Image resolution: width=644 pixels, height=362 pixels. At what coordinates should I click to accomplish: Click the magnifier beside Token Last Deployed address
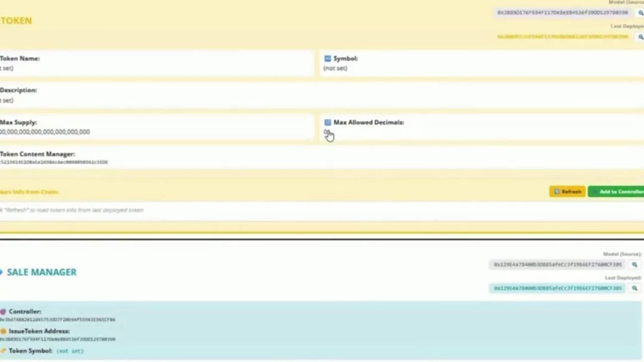tap(640, 37)
